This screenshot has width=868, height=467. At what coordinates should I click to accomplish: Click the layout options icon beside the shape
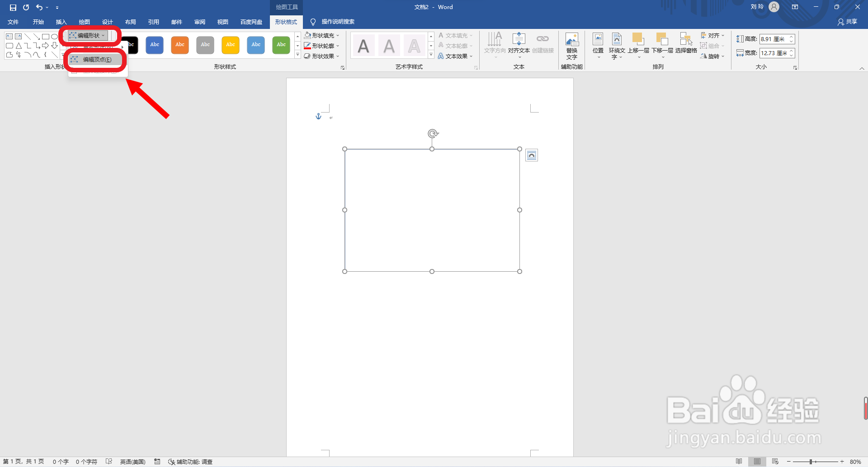[x=532, y=156]
